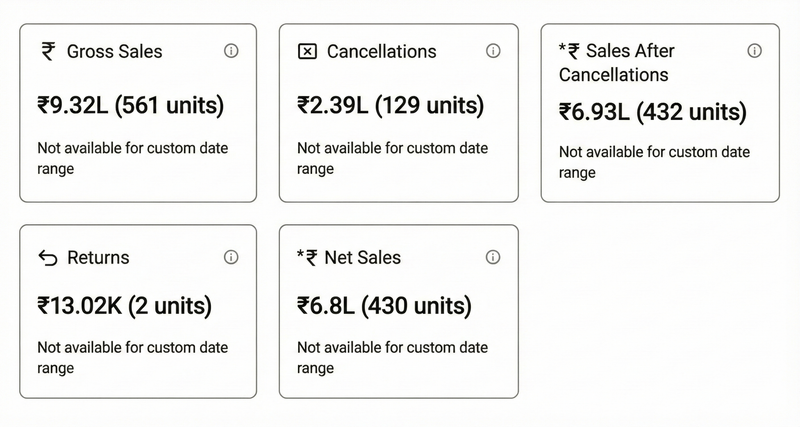Click the ₹6.8L (430 units) figure
Viewport: 800px width, 427px height.
coord(385,306)
